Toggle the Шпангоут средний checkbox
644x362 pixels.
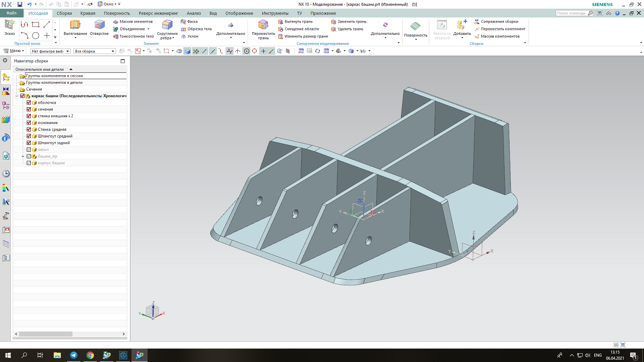[x=29, y=136]
